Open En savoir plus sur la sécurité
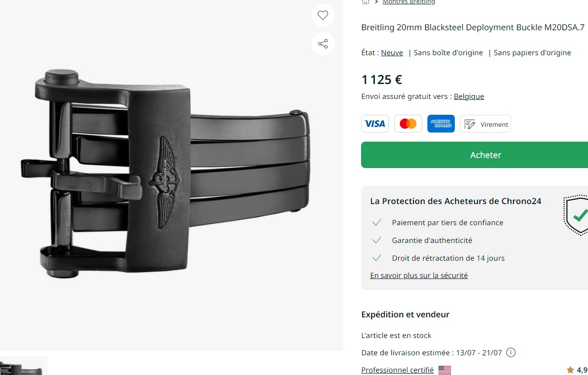588x375 pixels. pyautogui.click(x=419, y=276)
